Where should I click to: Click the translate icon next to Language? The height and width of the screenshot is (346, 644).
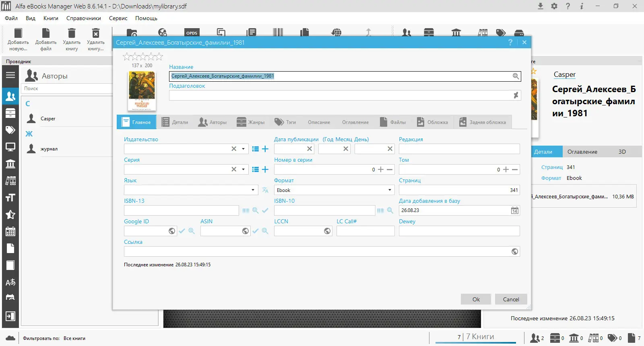pos(265,190)
